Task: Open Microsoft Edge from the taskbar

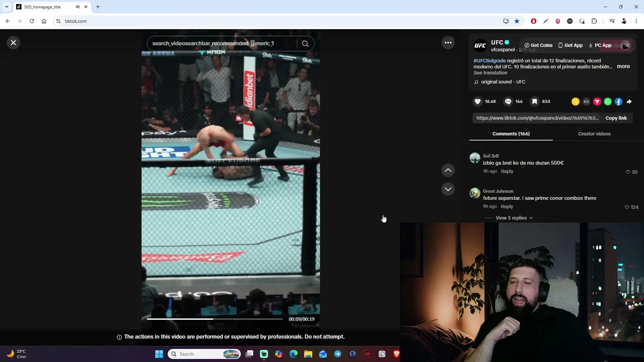Action: 293,354
